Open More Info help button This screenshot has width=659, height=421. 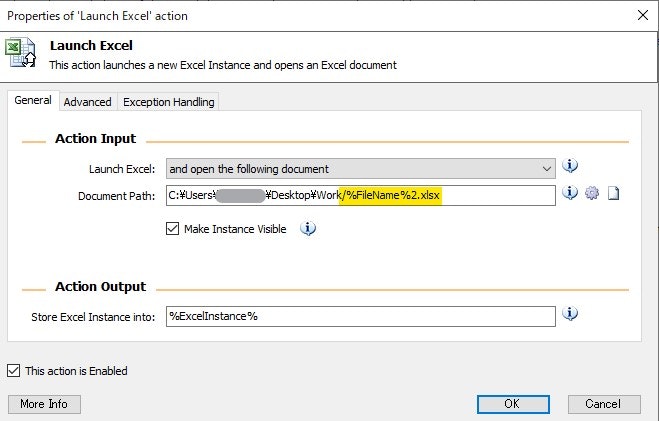click(x=44, y=404)
